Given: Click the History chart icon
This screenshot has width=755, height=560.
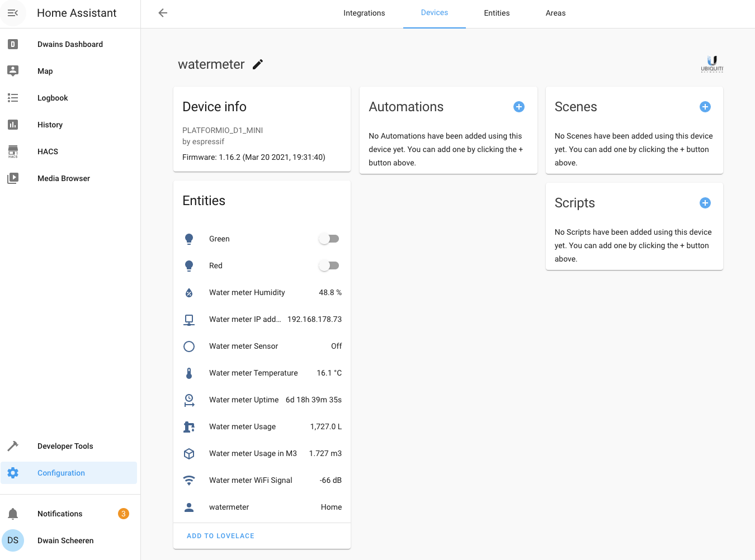Looking at the screenshot, I should pos(13,125).
